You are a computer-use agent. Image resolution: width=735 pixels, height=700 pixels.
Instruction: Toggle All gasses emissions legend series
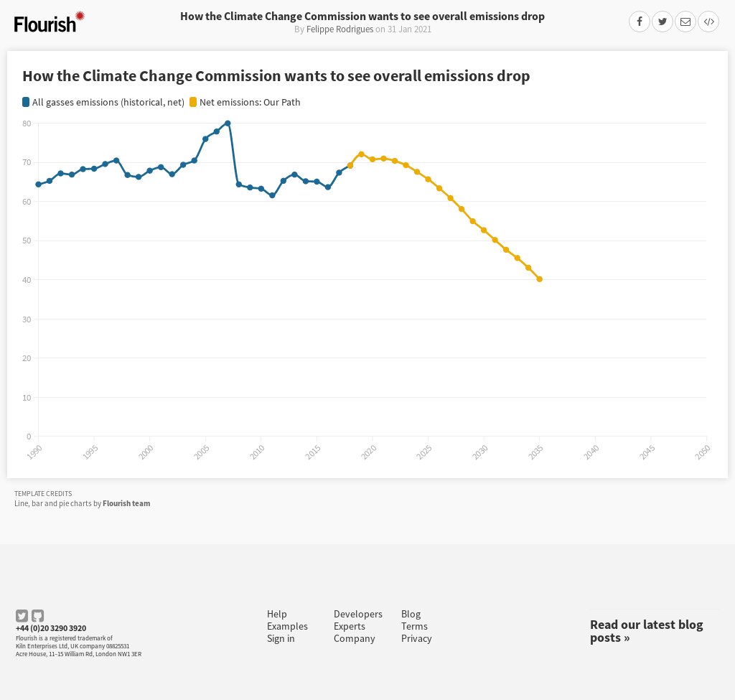tap(103, 103)
